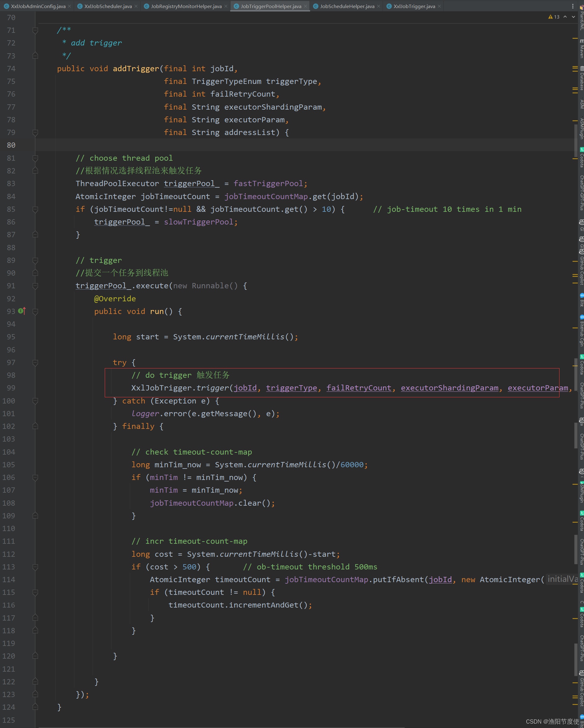Close the XxlJobAdminConfig.java tab
The width and height of the screenshot is (584, 728).
[x=69, y=7]
